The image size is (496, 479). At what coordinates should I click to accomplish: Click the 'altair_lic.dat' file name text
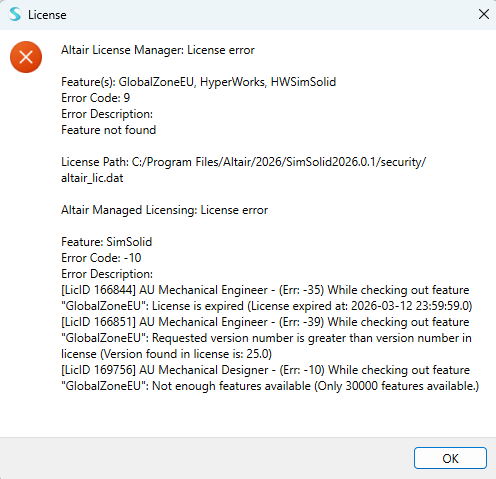[92, 178]
